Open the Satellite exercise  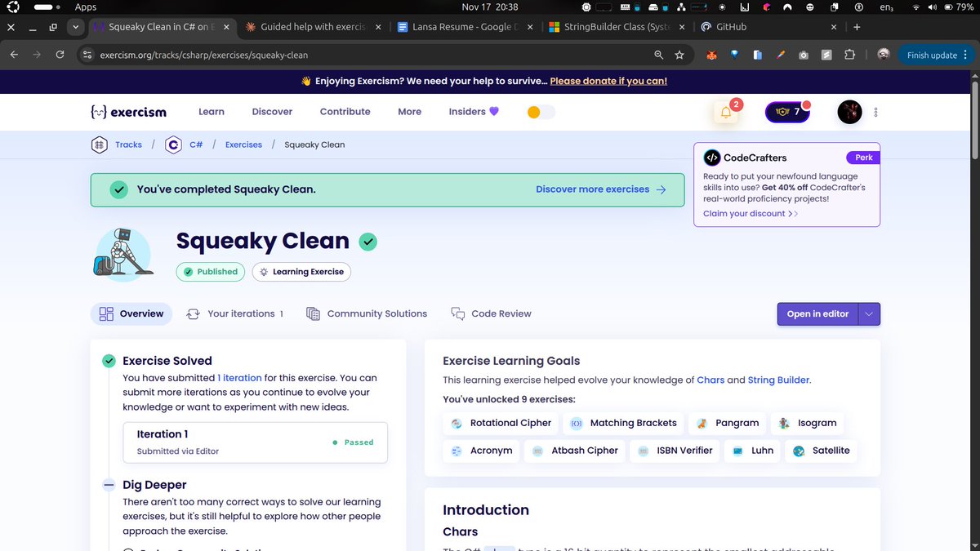tap(821, 451)
